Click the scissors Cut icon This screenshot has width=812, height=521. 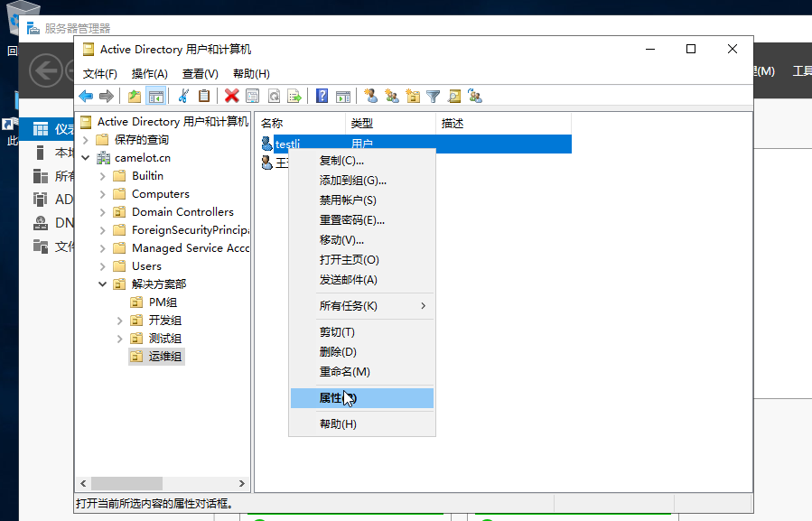click(x=183, y=96)
